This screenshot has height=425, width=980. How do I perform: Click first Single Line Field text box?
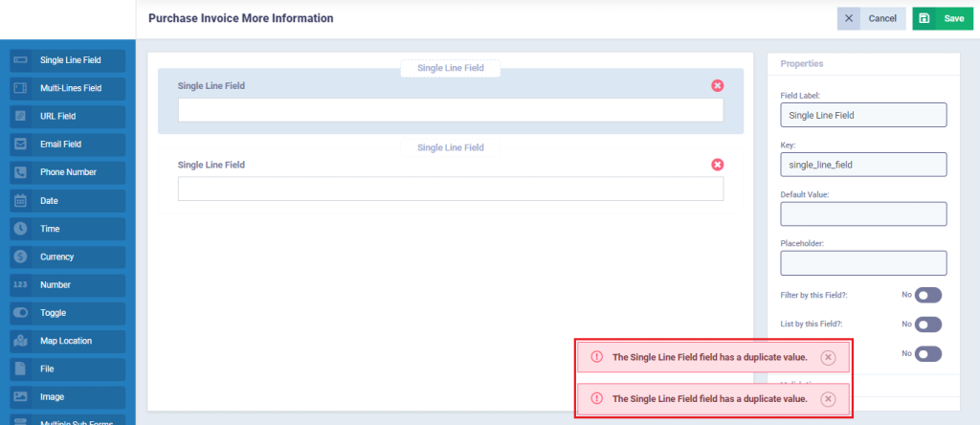tap(451, 110)
